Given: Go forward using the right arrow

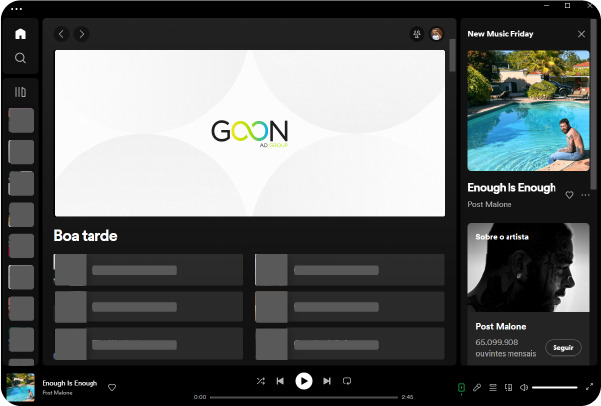Looking at the screenshot, I should click(82, 34).
